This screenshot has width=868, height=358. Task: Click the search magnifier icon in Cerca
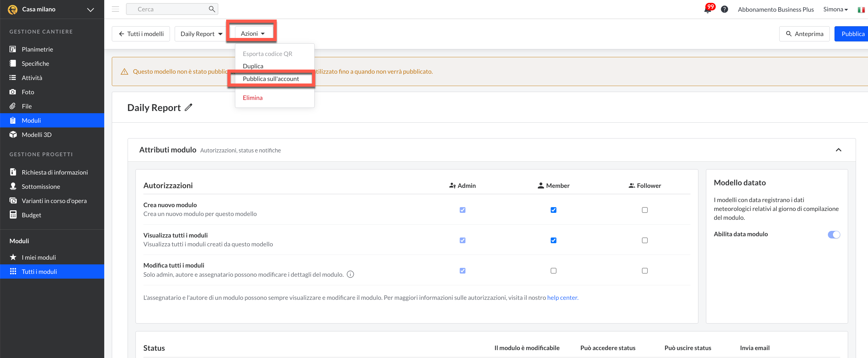point(212,9)
